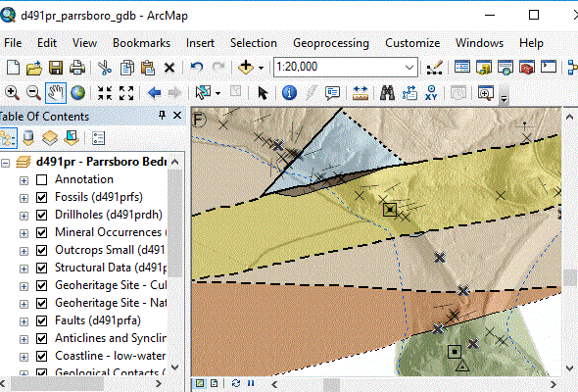List By Visibility layers icon

pos(50,138)
